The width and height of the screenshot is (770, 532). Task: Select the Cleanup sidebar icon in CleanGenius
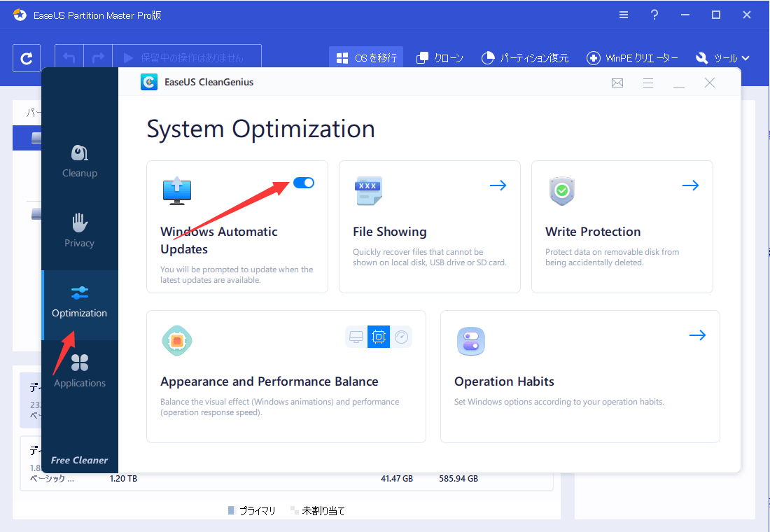coord(79,160)
